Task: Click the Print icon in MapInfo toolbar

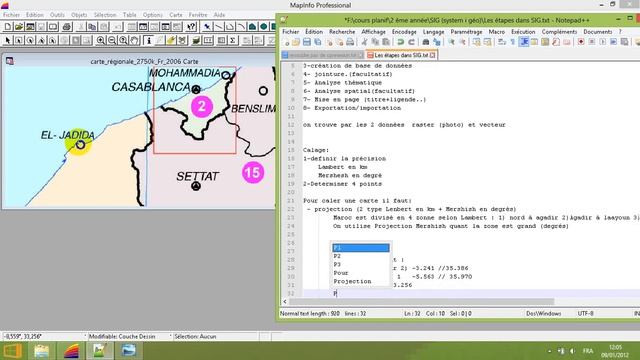Action: pos(67,27)
